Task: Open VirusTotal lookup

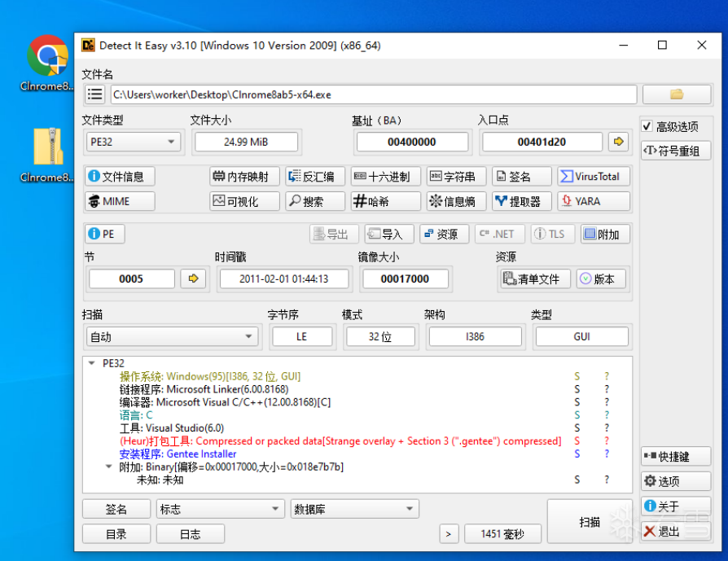Action: [x=594, y=177]
